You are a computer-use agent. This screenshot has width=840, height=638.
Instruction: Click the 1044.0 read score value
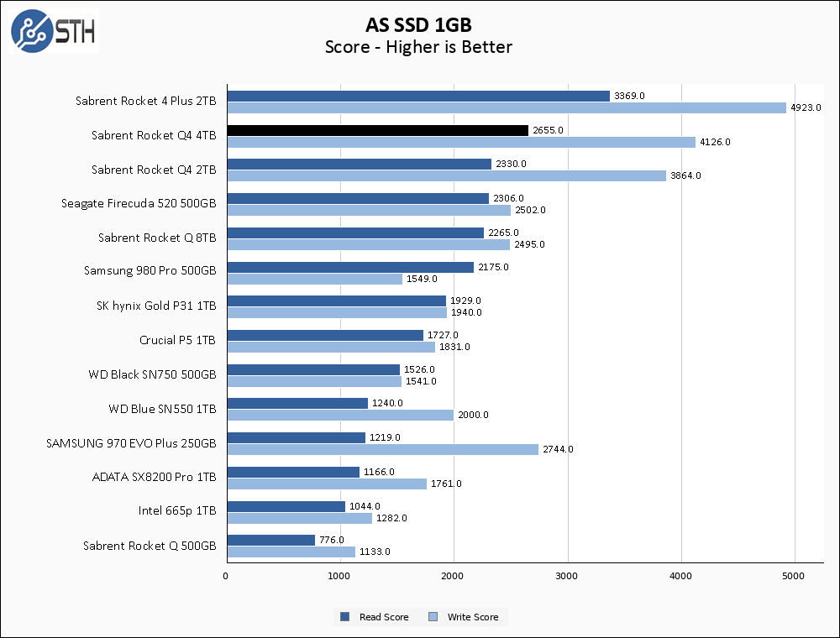tap(365, 506)
